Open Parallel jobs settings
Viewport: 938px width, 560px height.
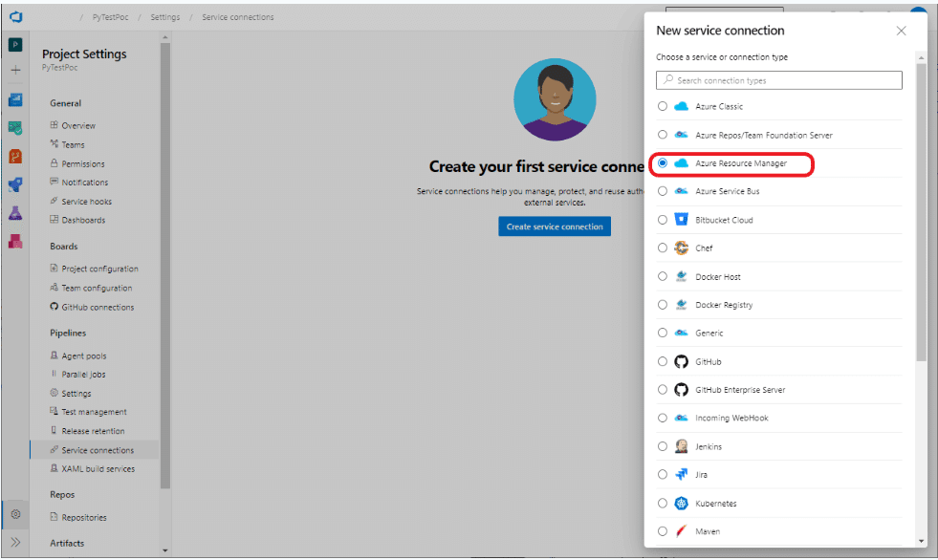[83, 375]
